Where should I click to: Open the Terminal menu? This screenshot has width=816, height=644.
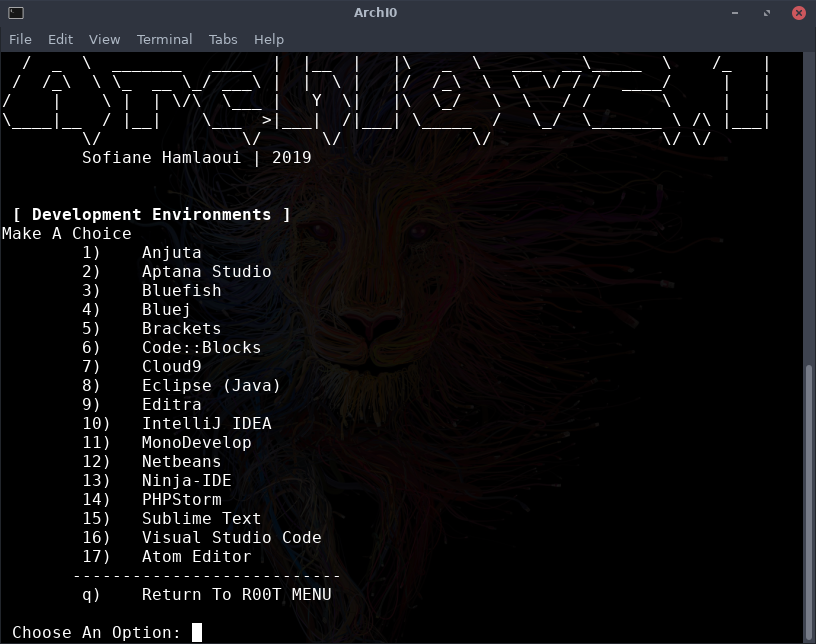[x=164, y=40]
